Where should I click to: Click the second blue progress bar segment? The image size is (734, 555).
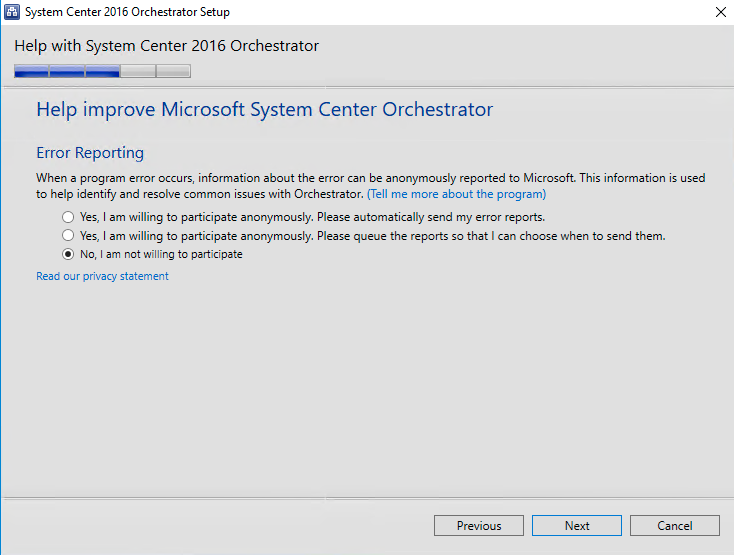coord(67,71)
